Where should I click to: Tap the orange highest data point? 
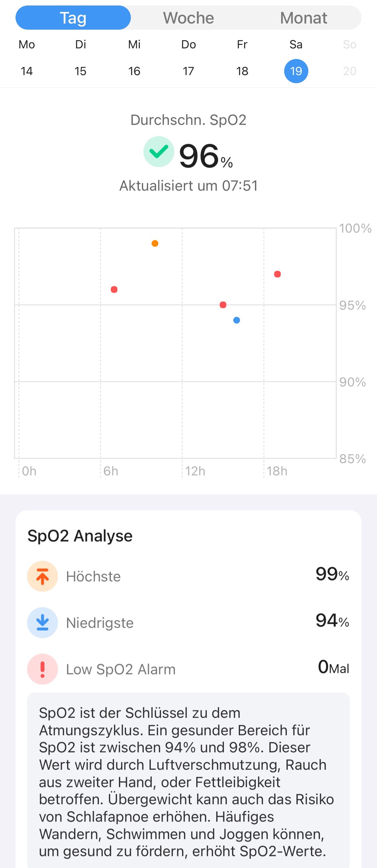tap(155, 243)
